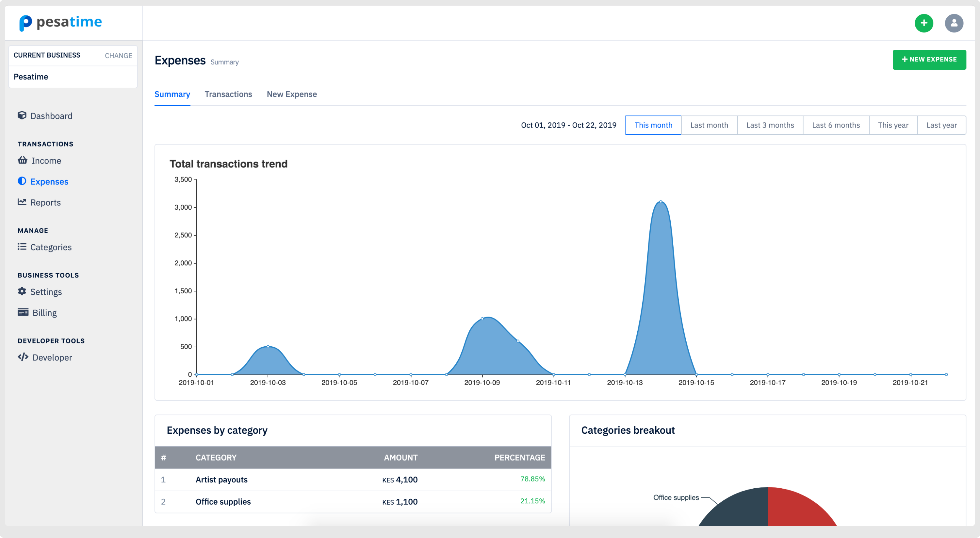Image resolution: width=980 pixels, height=538 pixels.
Task: Select the Last 3 months range
Action: (770, 125)
